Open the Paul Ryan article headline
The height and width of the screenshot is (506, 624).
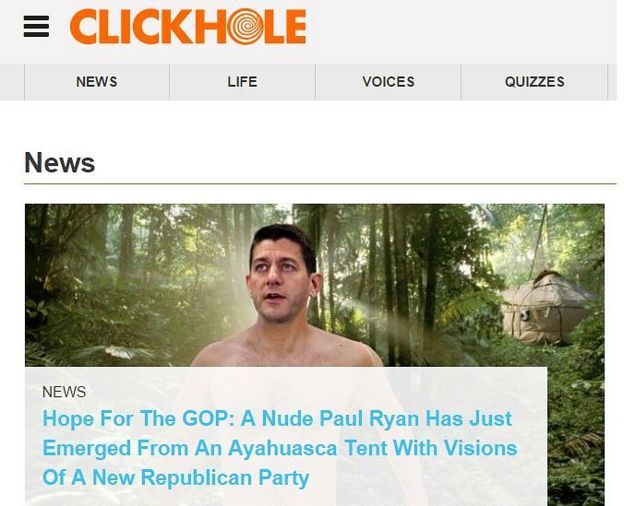click(x=280, y=448)
